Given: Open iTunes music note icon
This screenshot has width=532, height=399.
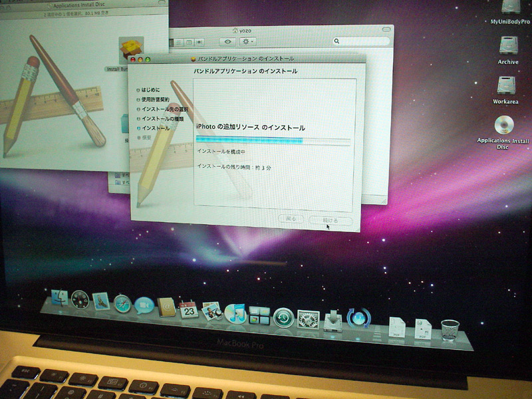Looking at the screenshot, I should click(x=235, y=313).
